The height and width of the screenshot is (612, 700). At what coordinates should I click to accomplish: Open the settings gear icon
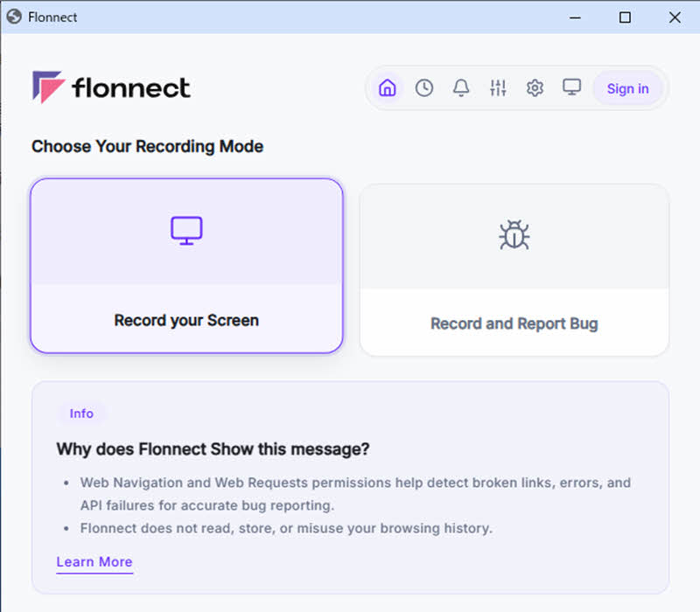pos(535,88)
